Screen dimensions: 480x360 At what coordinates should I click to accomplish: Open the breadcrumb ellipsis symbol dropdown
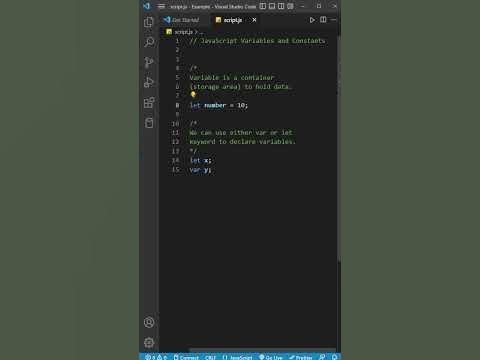(201, 32)
